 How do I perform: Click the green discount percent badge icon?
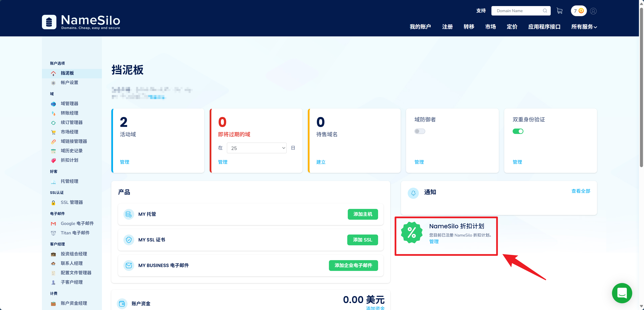click(411, 232)
